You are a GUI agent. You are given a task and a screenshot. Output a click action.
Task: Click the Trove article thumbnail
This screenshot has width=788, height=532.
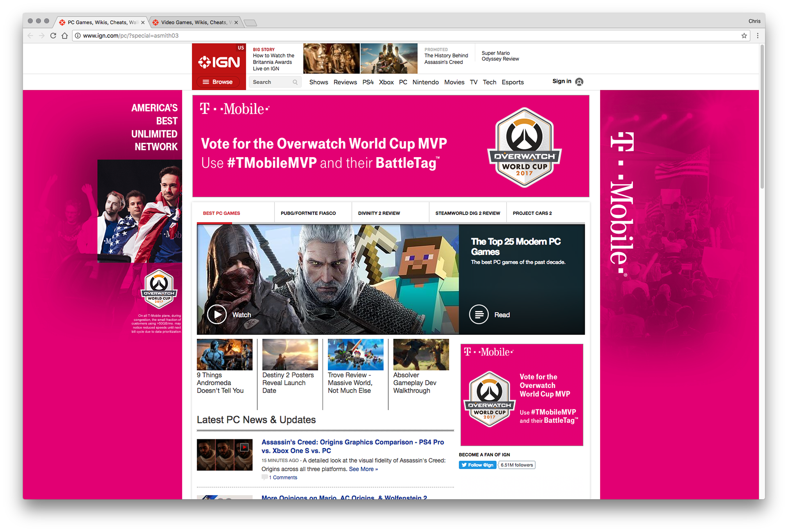355,354
